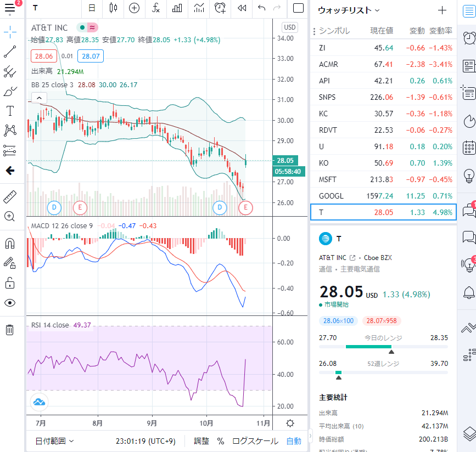
Task: Select the GOOGL watchlist row
Action: pos(383,196)
